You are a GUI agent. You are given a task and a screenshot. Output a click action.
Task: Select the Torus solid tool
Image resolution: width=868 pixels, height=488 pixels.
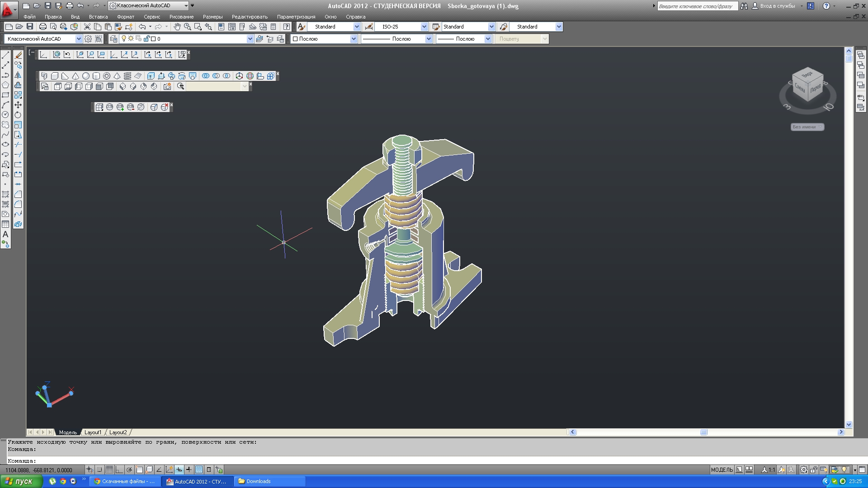(x=107, y=76)
